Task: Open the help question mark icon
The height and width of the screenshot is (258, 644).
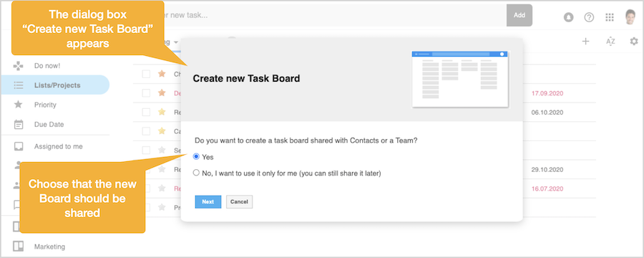Action: [x=589, y=17]
